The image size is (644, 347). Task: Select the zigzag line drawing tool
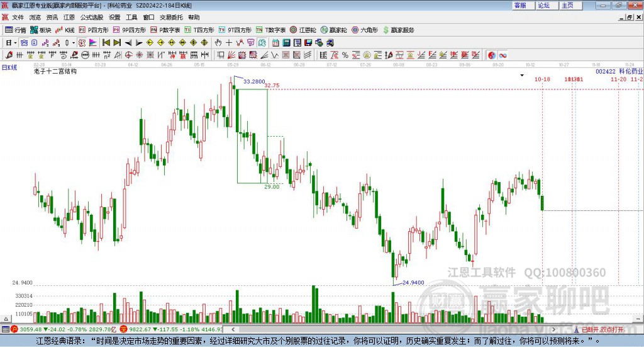pos(275,55)
